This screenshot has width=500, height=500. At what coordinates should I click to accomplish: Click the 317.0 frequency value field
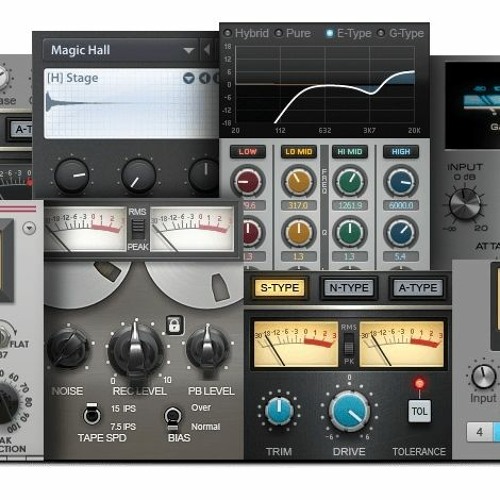298,205
